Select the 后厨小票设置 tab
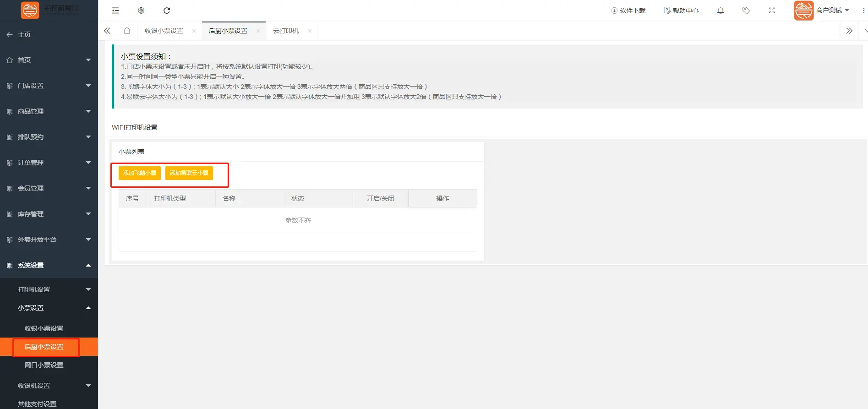The height and width of the screenshot is (409, 868). [x=228, y=31]
